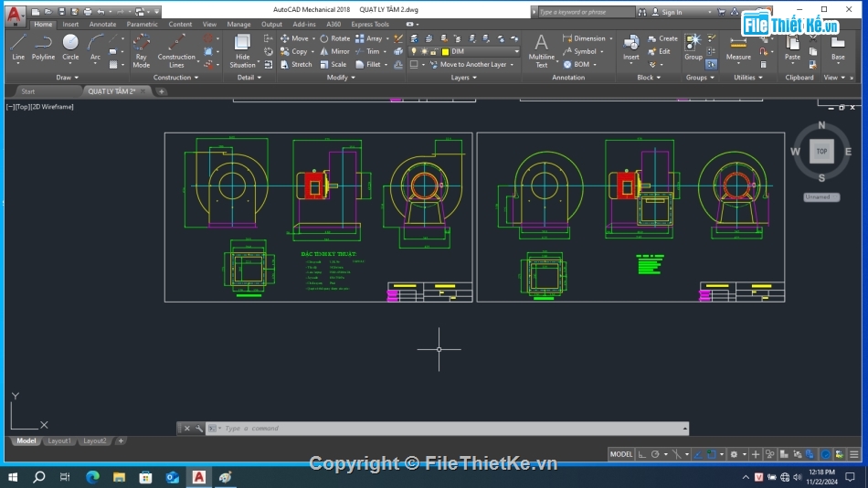Viewport: 868px width, 488px height.
Task: Click the keyword search box
Action: (586, 12)
